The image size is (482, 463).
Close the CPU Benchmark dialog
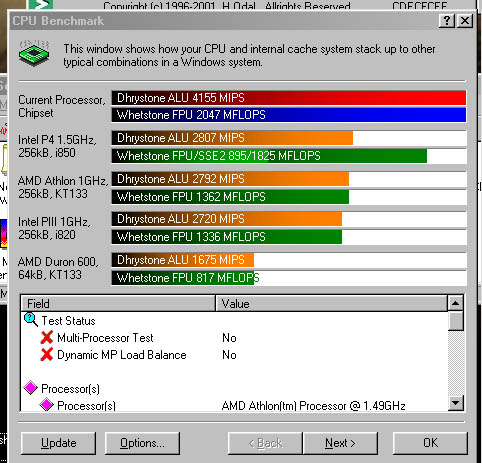tap(465, 21)
